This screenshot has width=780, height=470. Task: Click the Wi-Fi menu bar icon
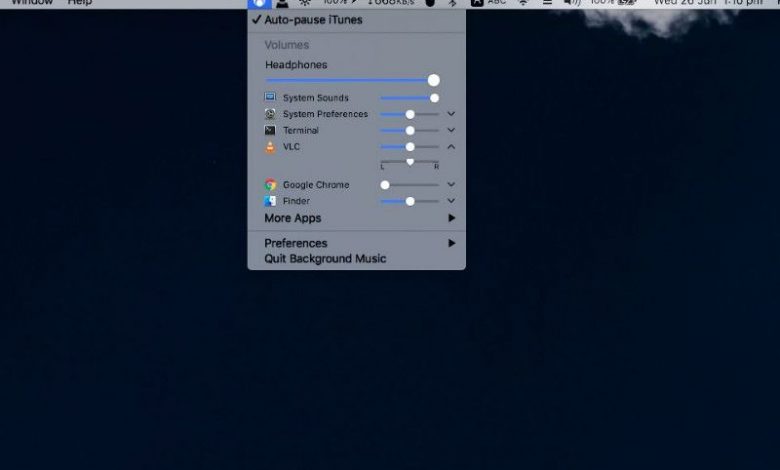(x=523, y=3)
